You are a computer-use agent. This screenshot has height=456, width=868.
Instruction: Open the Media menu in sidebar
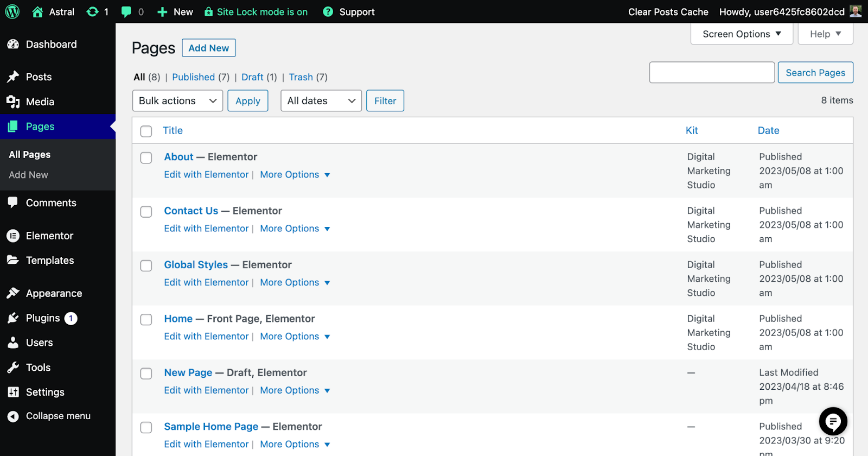click(x=40, y=102)
